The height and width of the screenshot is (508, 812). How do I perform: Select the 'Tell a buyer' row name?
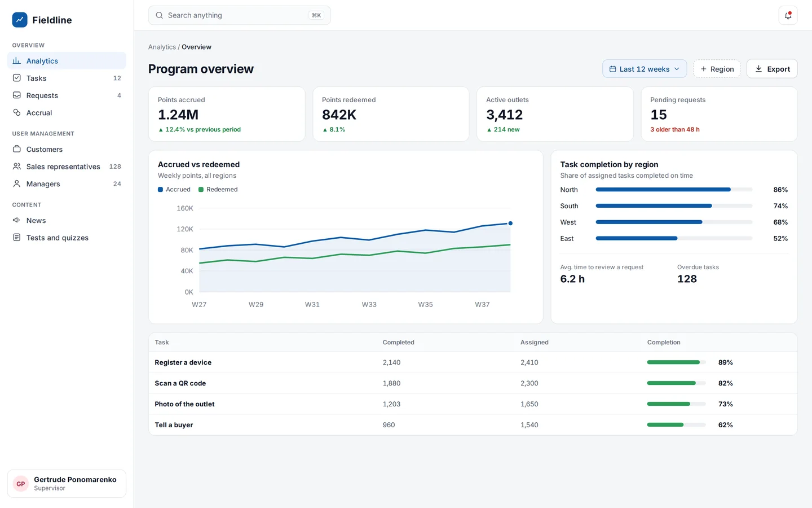point(174,425)
